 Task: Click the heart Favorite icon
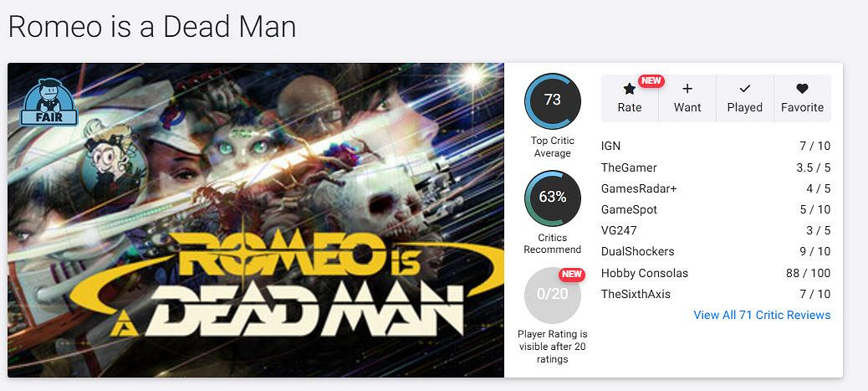click(x=802, y=89)
